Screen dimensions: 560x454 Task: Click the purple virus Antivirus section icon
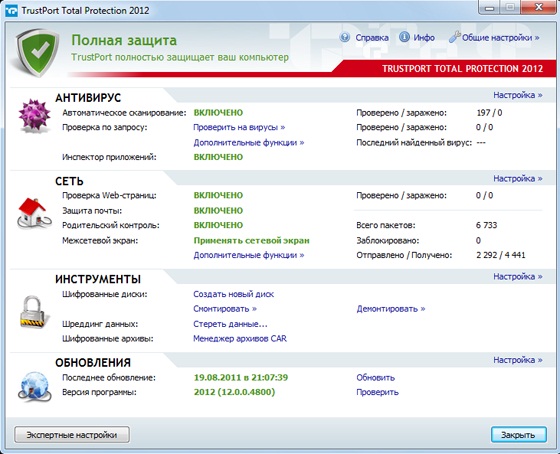[x=35, y=116]
